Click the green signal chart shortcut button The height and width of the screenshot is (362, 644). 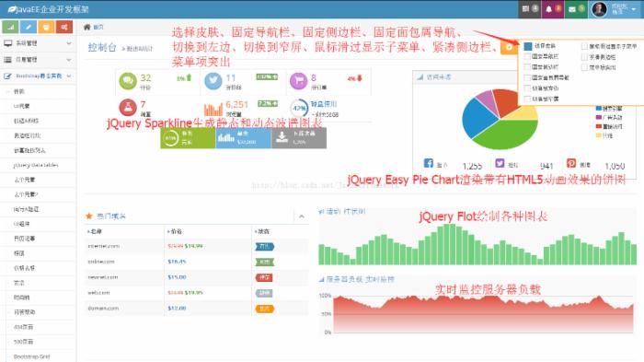[10, 27]
